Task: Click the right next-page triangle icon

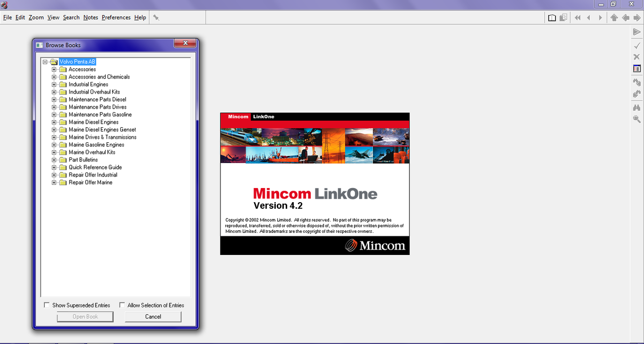Action: coord(600,18)
